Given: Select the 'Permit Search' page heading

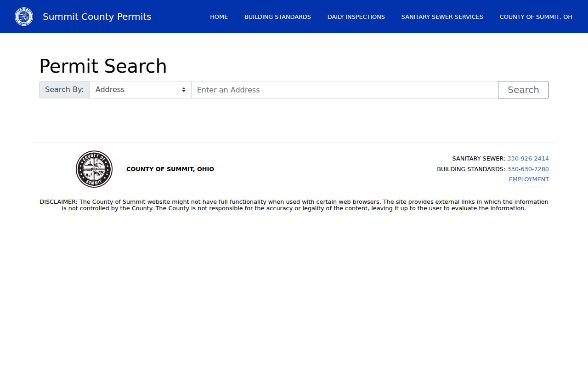Looking at the screenshot, I should click(x=103, y=66).
